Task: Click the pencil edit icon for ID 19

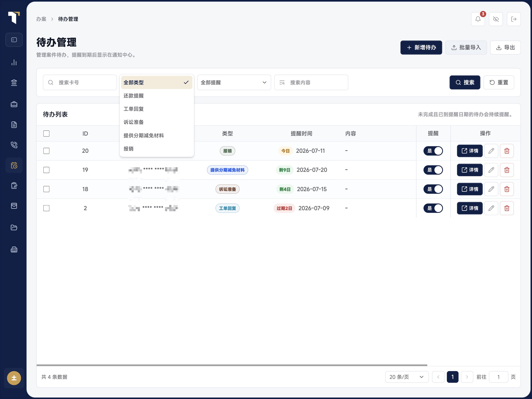Action: 491,170
